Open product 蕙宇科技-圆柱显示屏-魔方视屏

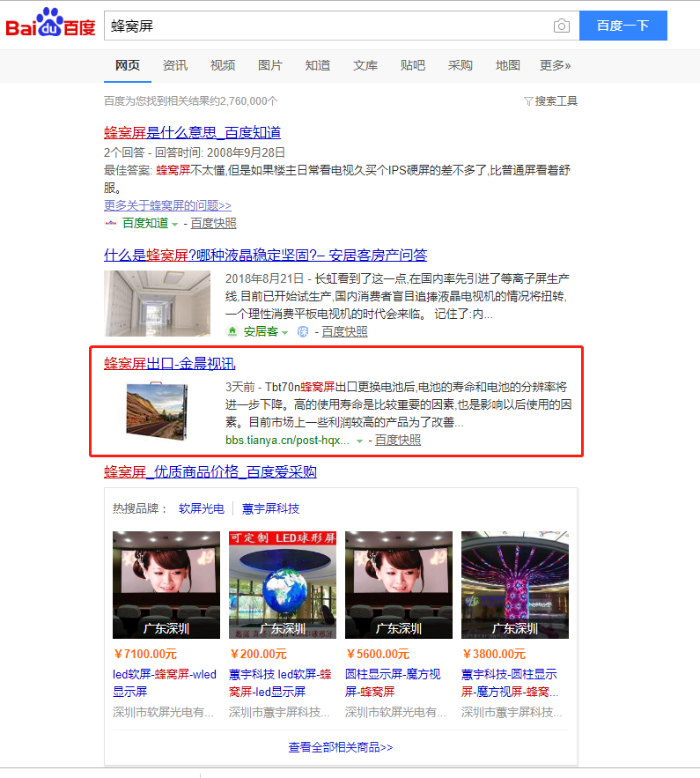coord(510,683)
